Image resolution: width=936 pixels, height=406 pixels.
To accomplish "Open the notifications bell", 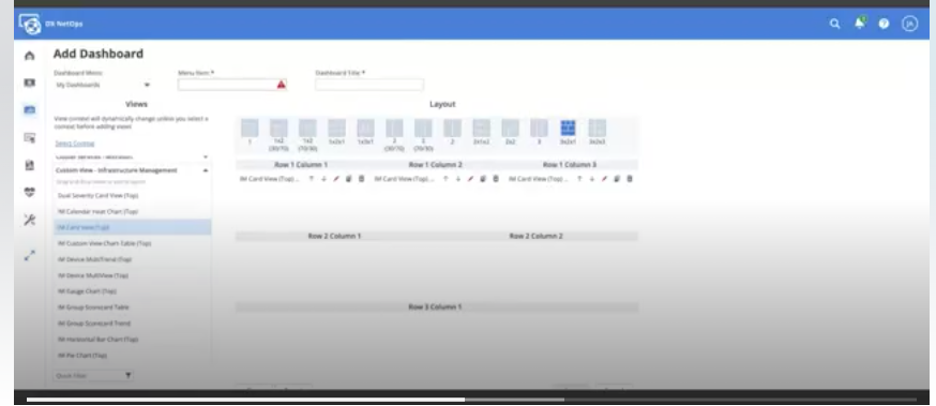I will pyautogui.click(x=860, y=23).
